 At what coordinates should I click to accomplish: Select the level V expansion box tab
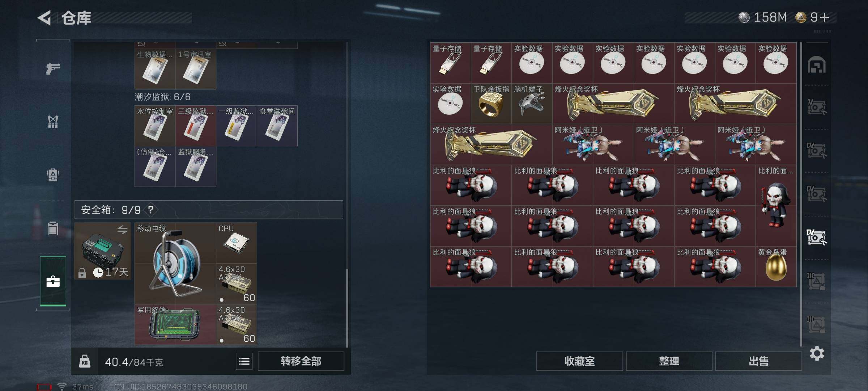point(817,107)
